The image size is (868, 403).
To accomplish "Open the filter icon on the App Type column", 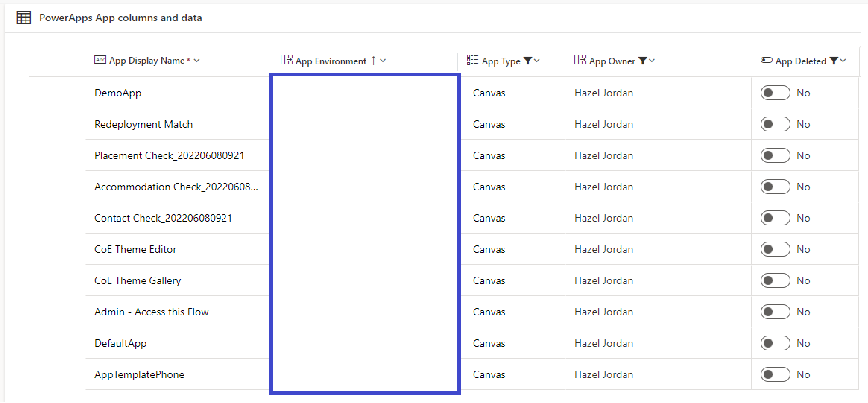I will 528,61.
